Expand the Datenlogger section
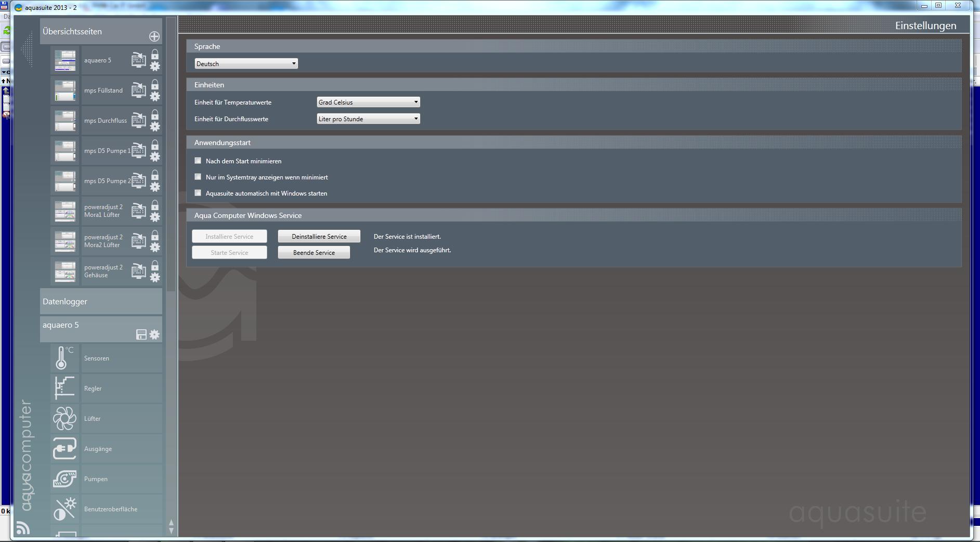 coord(101,302)
